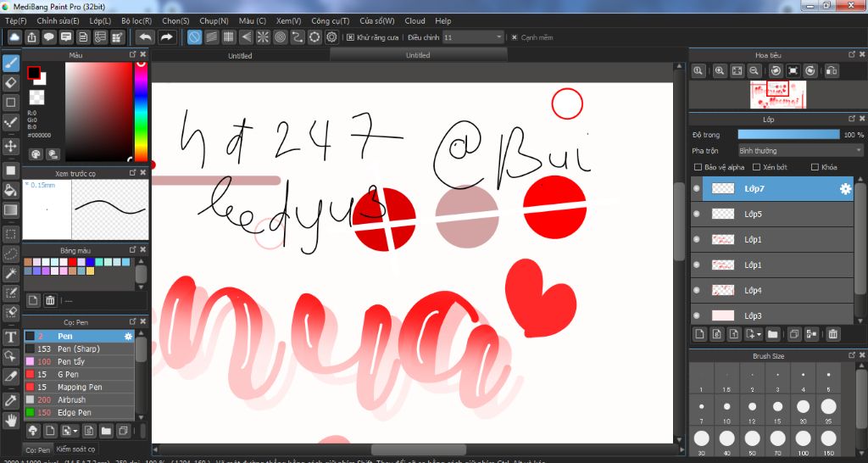868x463 pixels.
Task: Pop out the Màu color panel
Action: pos(132,54)
